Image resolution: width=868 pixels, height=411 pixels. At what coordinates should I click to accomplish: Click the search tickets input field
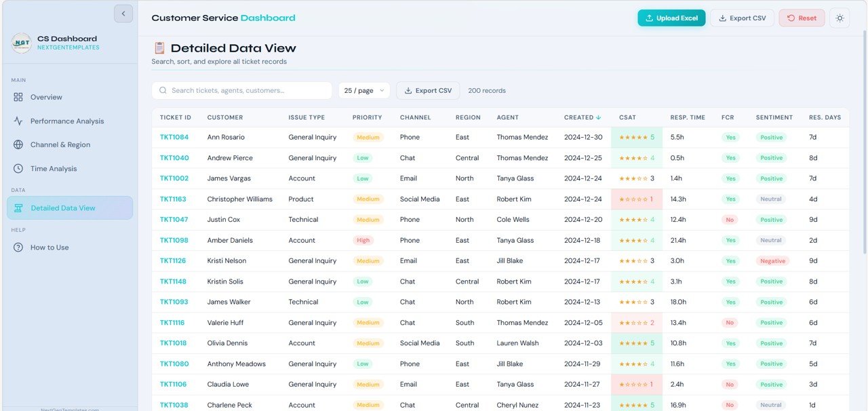pos(241,90)
